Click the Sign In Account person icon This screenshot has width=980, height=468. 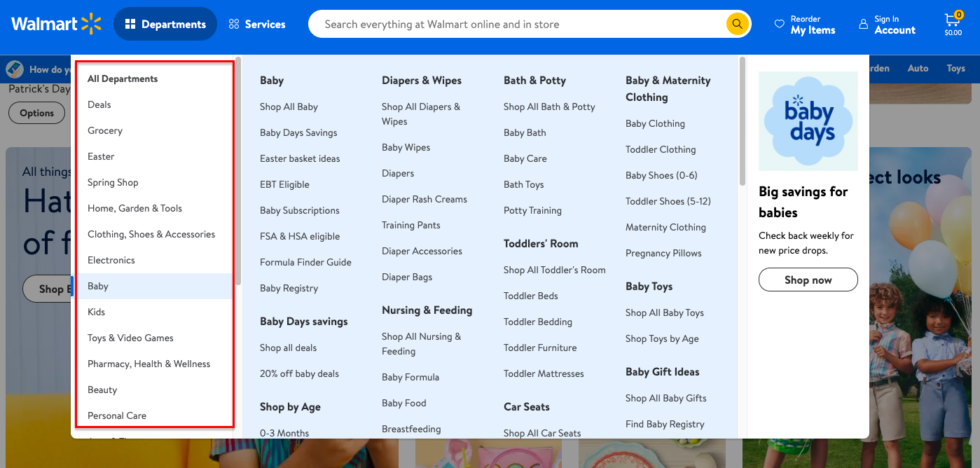point(863,24)
